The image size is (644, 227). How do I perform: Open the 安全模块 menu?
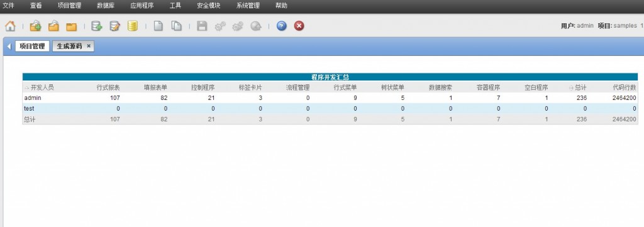tap(209, 6)
